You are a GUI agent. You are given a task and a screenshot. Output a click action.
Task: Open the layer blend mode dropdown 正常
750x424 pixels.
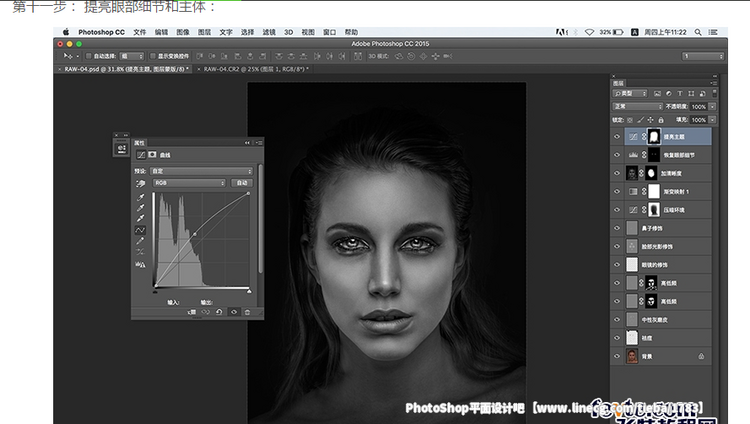[x=638, y=106]
